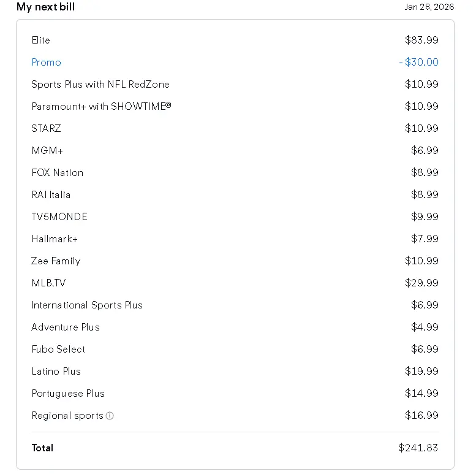This screenshot has height=474, width=476.
Task: Click the Regional sports info icon
Action: tap(110, 416)
